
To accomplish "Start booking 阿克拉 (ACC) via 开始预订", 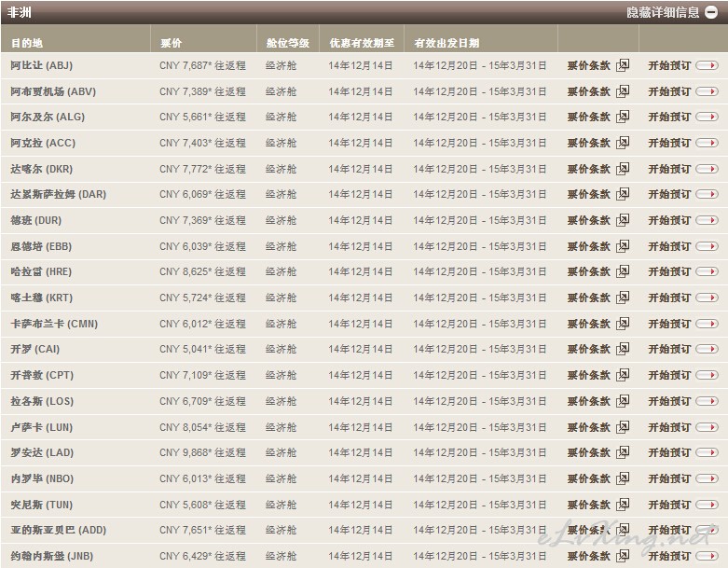I will (x=669, y=143).
